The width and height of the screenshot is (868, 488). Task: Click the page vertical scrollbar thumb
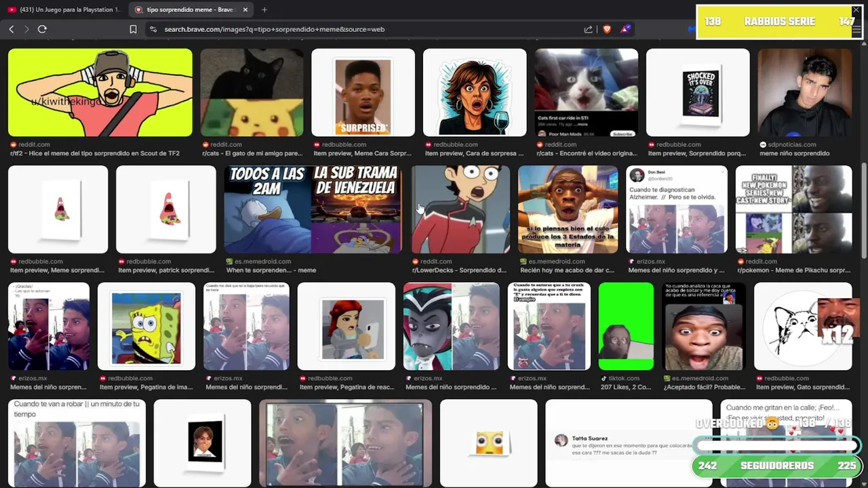coord(864,210)
